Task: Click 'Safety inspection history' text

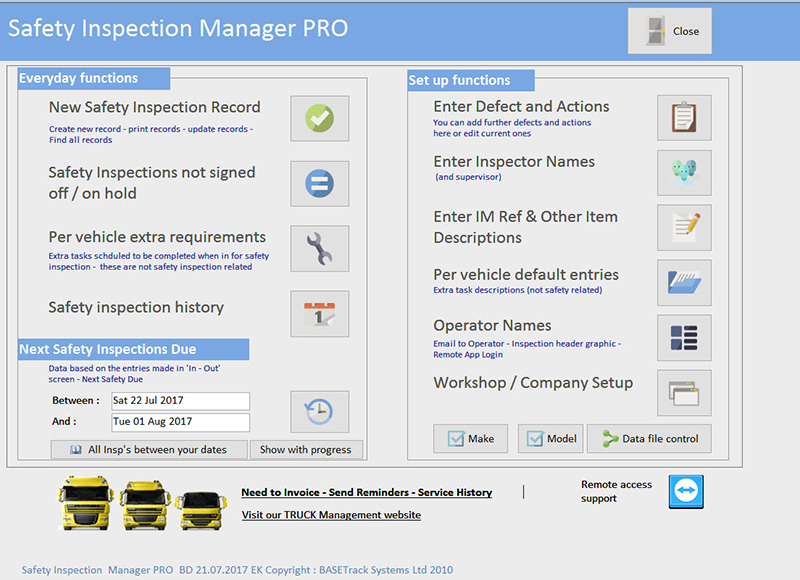Action: 136,307
